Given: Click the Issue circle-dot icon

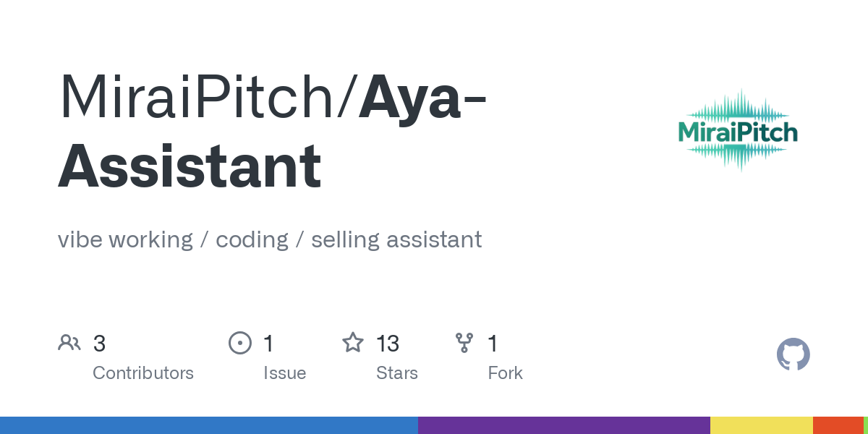Looking at the screenshot, I should pos(239,343).
